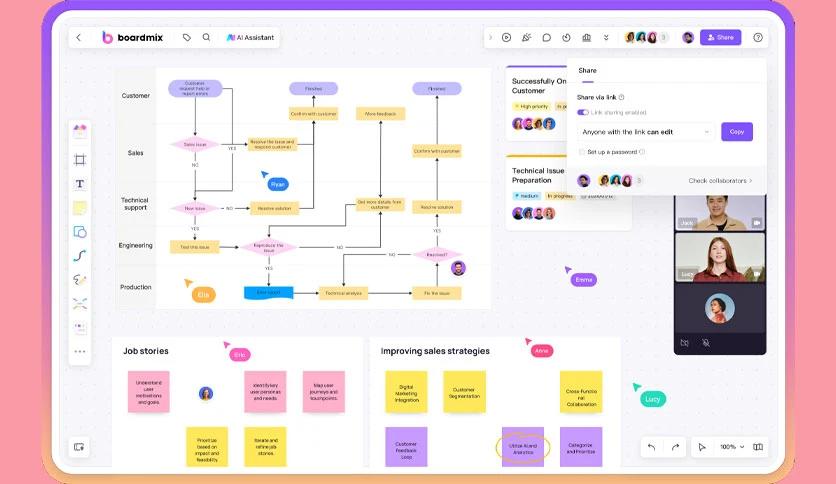Open the celebration confetti icon
This screenshot has height=484, width=836.
point(526,37)
